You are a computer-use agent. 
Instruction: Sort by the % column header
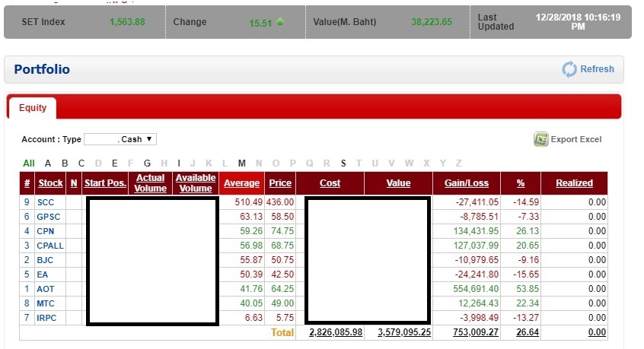pyautogui.click(x=521, y=183)
